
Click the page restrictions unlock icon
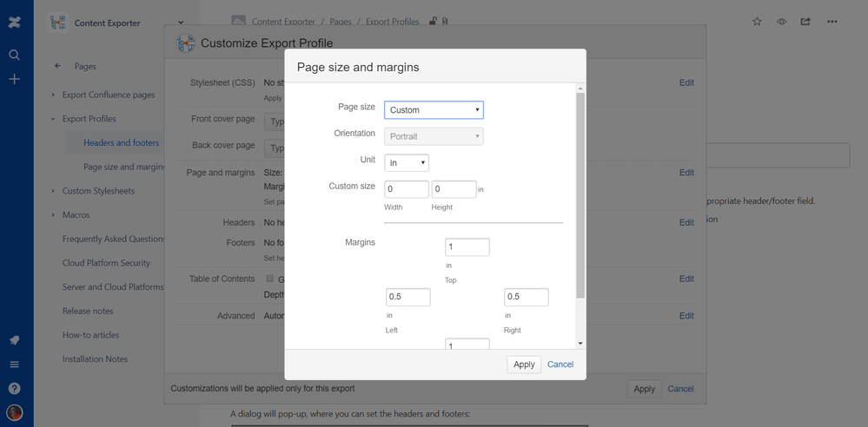pyautogui.click(x=433, y=22)
